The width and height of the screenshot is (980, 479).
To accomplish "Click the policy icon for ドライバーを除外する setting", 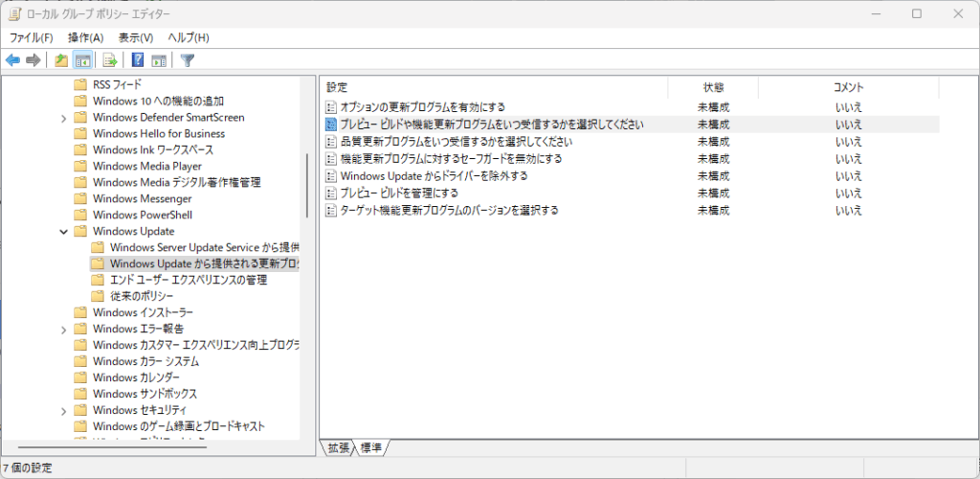I will coord(331,175).
